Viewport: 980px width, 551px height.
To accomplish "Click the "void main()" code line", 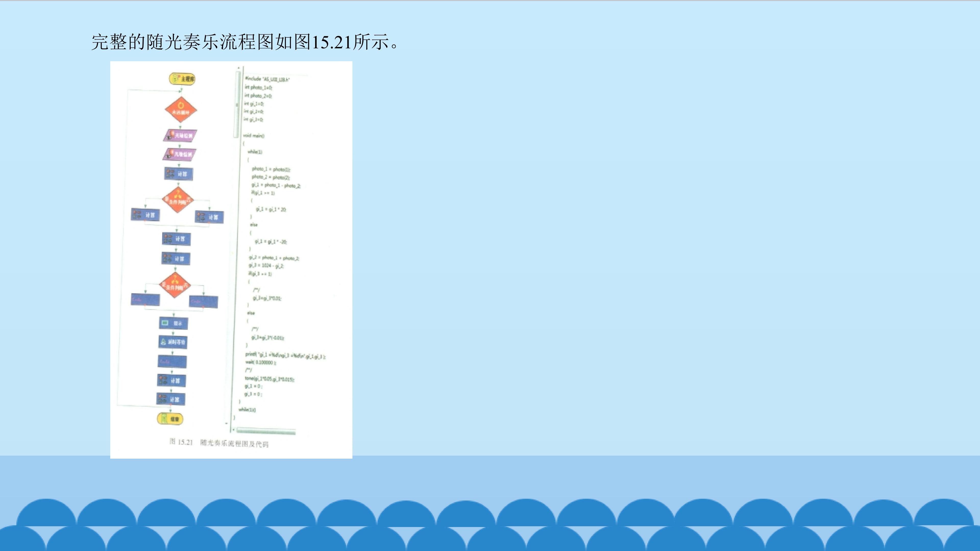I will (253, 136).
